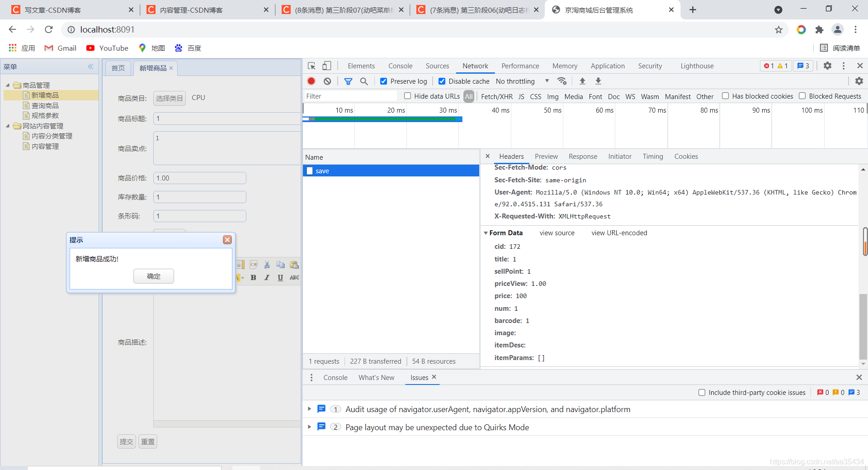
Task: Click the Italic button in editor
Action: [x=267, y=278]
